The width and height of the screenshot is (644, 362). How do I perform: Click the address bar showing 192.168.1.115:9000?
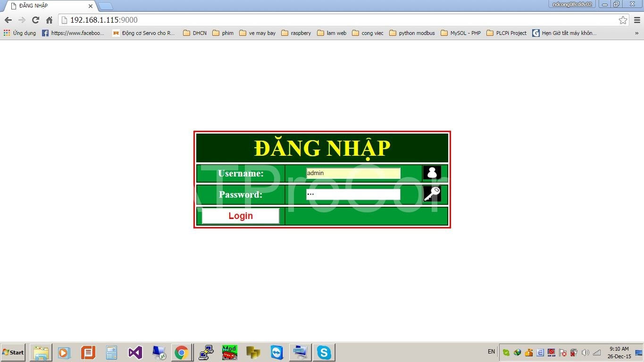[x=330, y=20]
